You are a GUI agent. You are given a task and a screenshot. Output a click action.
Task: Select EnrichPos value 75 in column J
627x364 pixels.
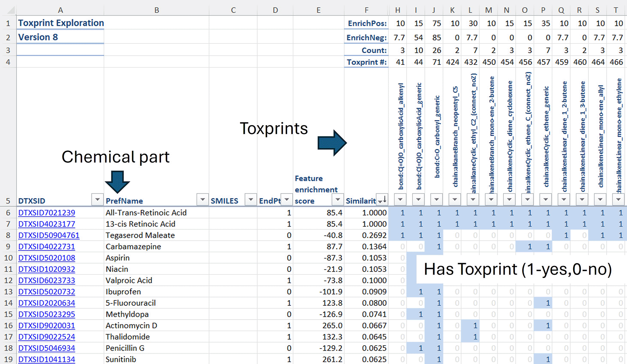pyautogui.click(x=434, y=23)
